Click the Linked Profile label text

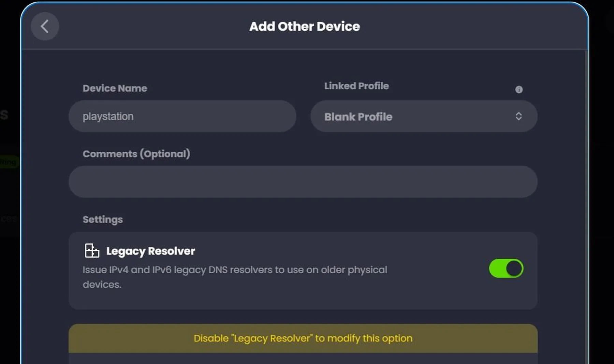coord(356,86)
